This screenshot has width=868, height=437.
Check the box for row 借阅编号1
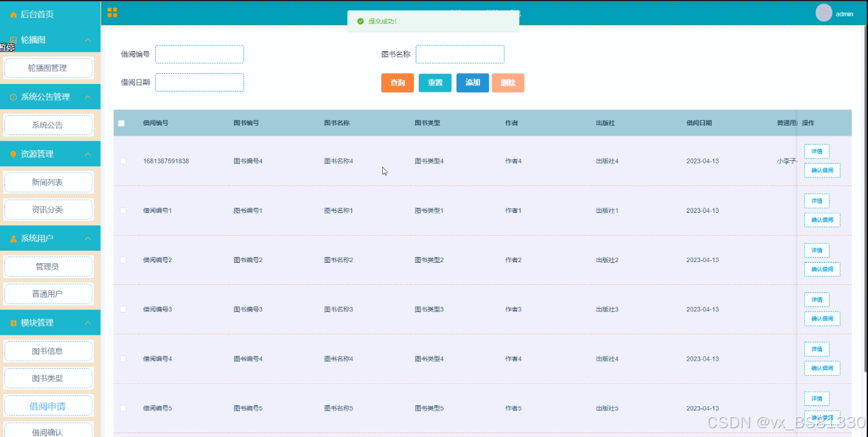(123, 210)
